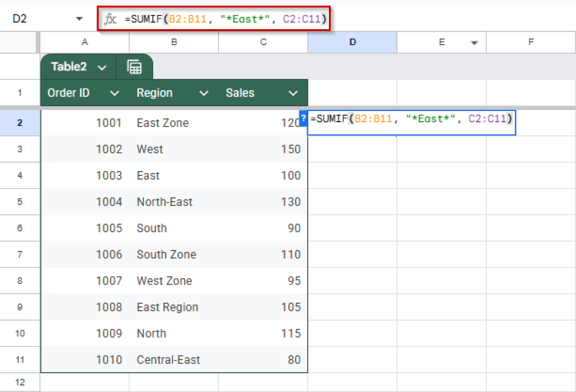Click the filter icon in column E header
Screen dimensions: 576x392
click(475, 42)
